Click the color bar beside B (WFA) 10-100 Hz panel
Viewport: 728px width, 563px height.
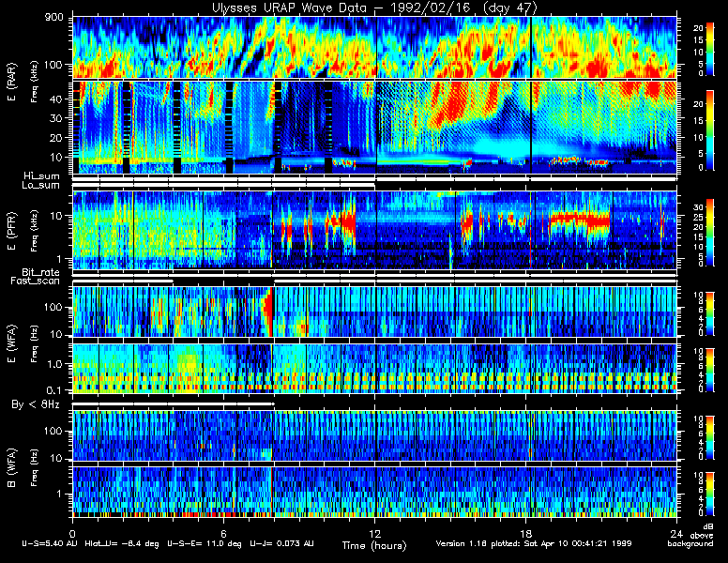pos(710,438)
